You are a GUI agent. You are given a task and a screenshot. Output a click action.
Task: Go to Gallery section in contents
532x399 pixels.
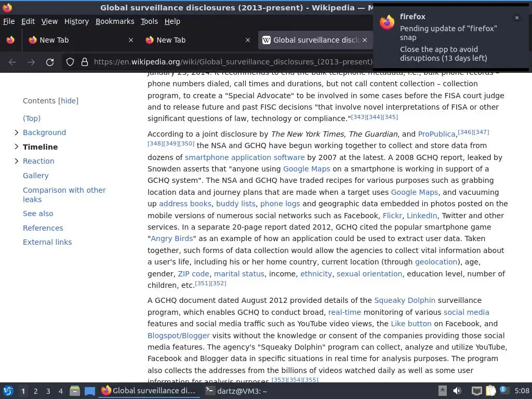(x=36, y=176)
